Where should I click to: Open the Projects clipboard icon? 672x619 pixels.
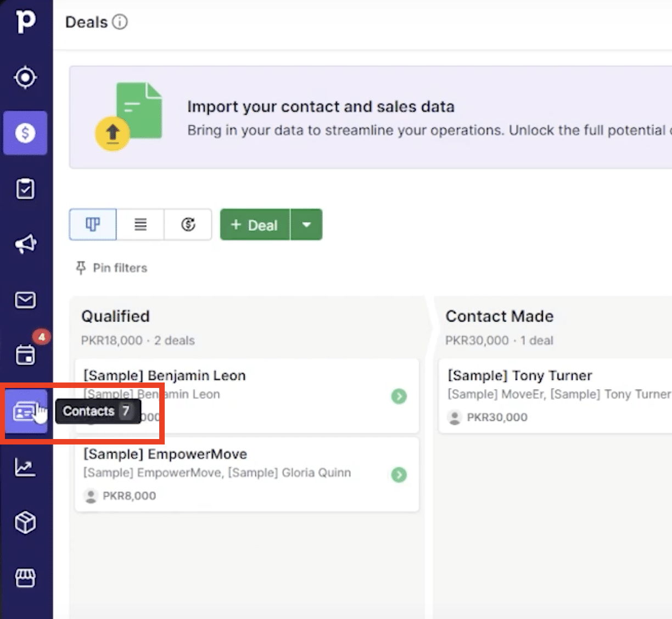click(25, 189)
